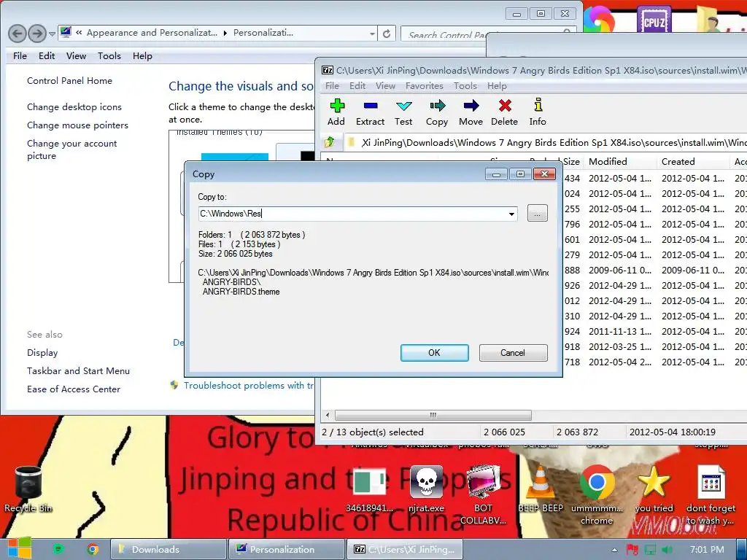The width and height of the screenshot is (747, 560).
Task: Select the ummmmm chrome desktop icon
Action: 597,495
